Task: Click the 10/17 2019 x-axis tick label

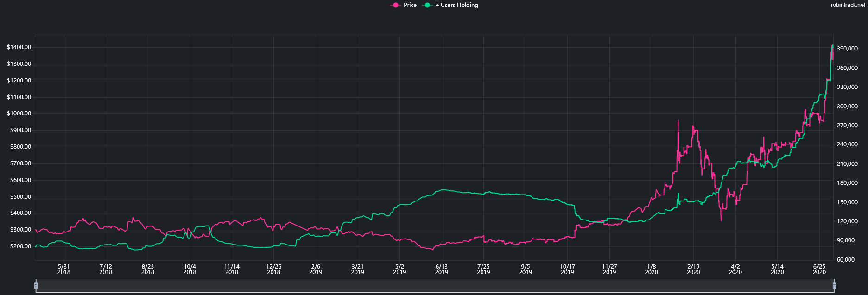Action: coord(567,269)
